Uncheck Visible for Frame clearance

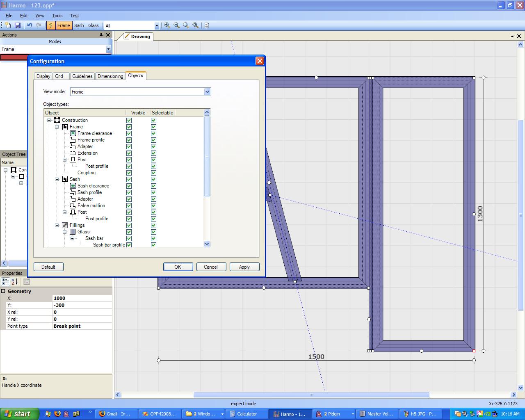(x=129, y=133)
